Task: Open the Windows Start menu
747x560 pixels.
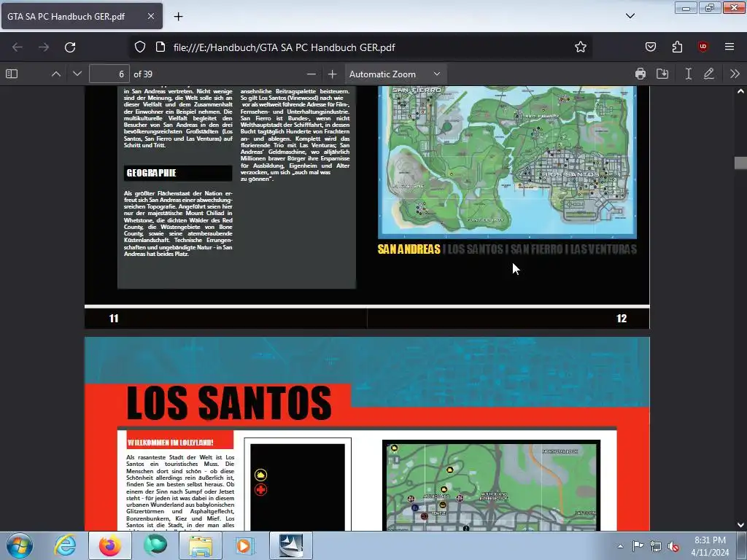Action: pyautogui.click(x=20, y=545)
